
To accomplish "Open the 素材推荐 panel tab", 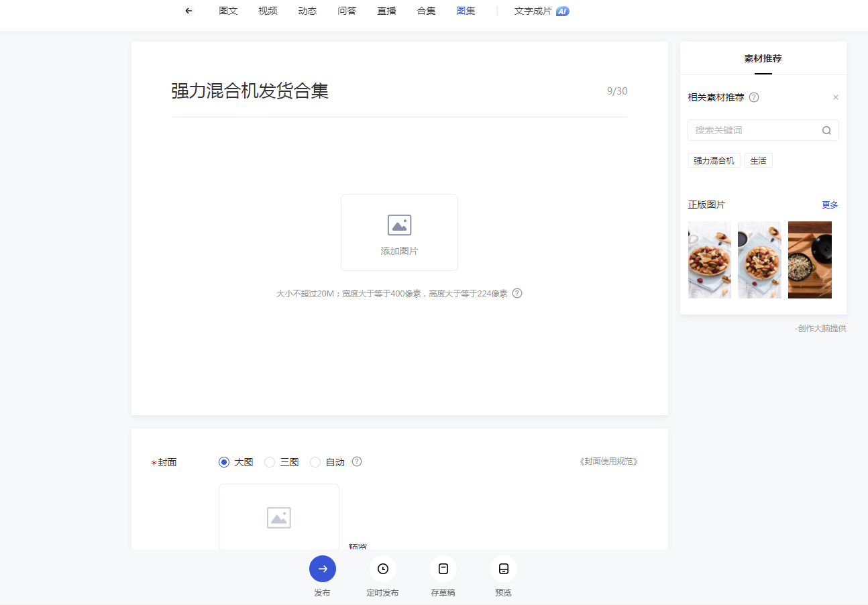I will click(763, 58).
